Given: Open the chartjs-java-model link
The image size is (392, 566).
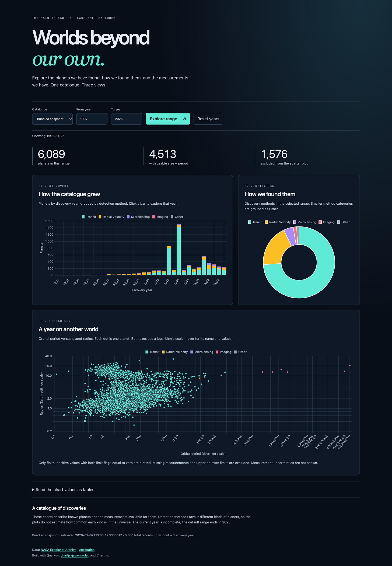Looking at the screenshot, I should [75, 555].
